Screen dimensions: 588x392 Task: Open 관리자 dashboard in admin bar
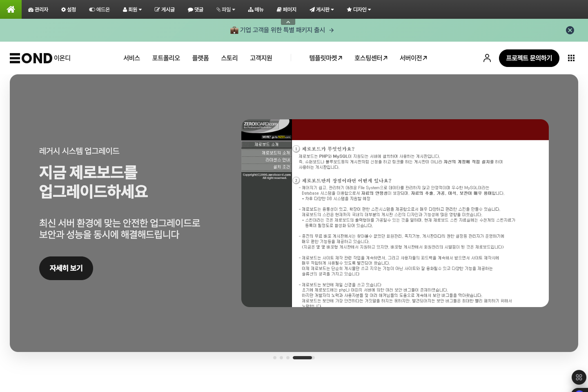[x=38, y=9]
